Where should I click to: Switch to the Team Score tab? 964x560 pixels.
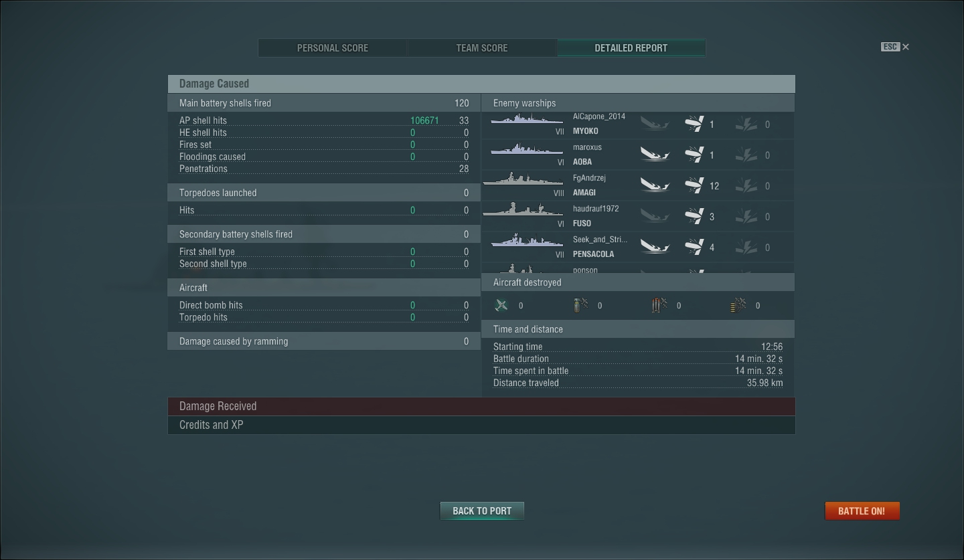click(x=482, y=48)
